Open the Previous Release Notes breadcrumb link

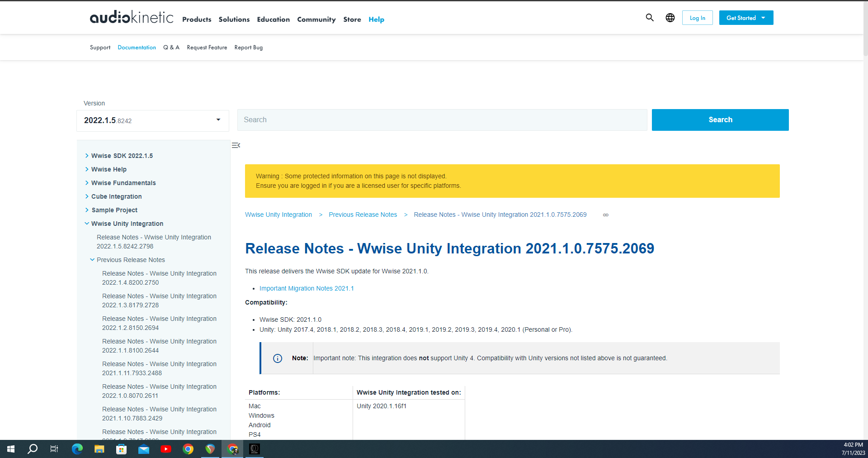pyautogui.click(x=363, y=215)
